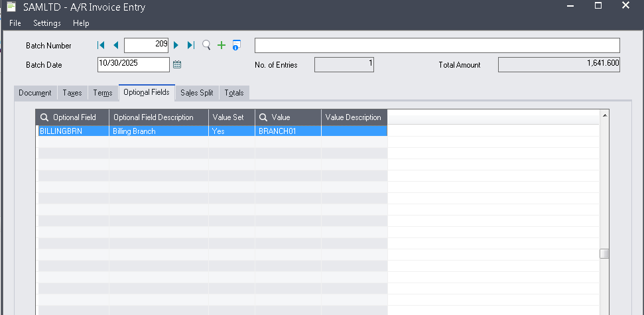Open the Sales Split tab
Viewport: 644px width, 315px height.
tap(196, 93)
